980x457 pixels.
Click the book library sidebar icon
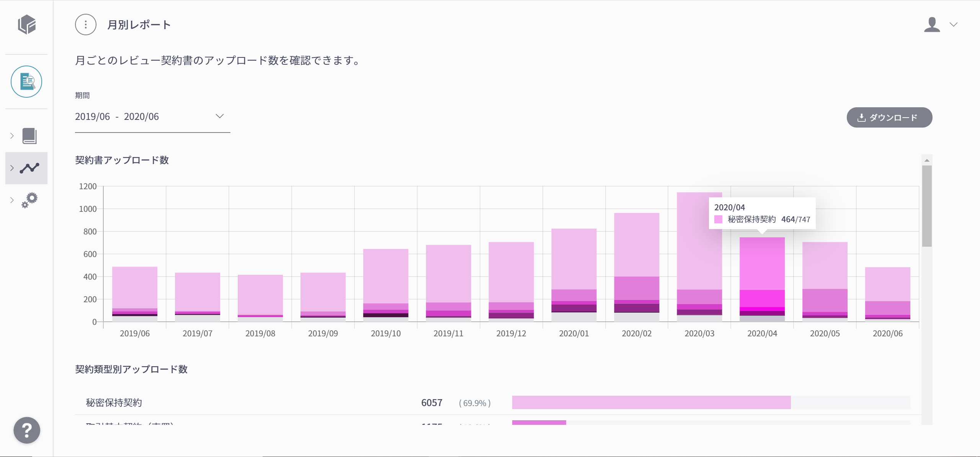click(29, 136)
